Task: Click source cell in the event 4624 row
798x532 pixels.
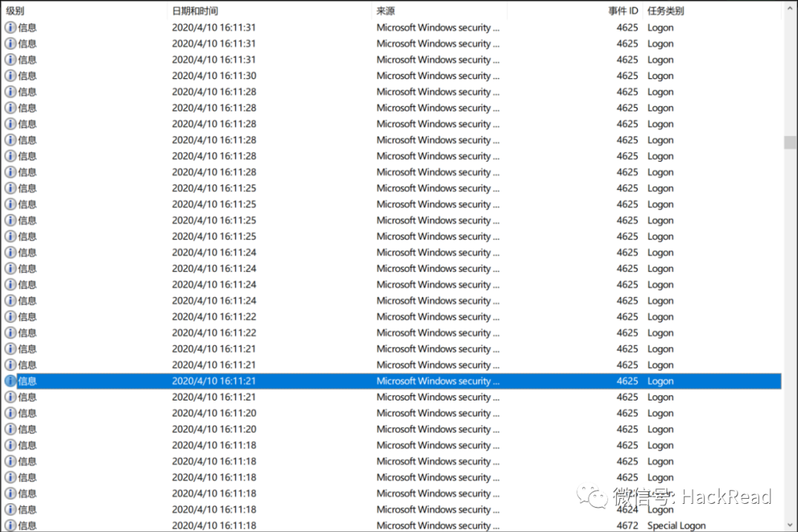Action: [437, 509]
